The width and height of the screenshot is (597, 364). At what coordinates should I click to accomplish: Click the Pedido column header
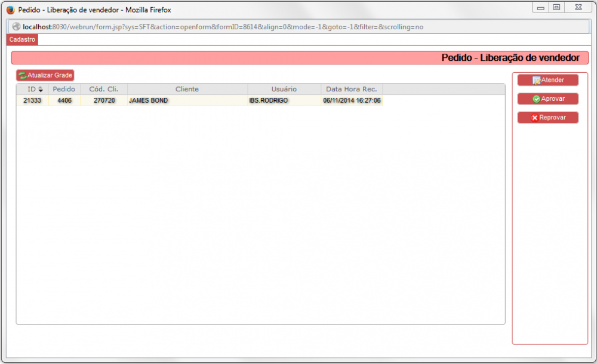pyautogui.click(x=64, y=89)
